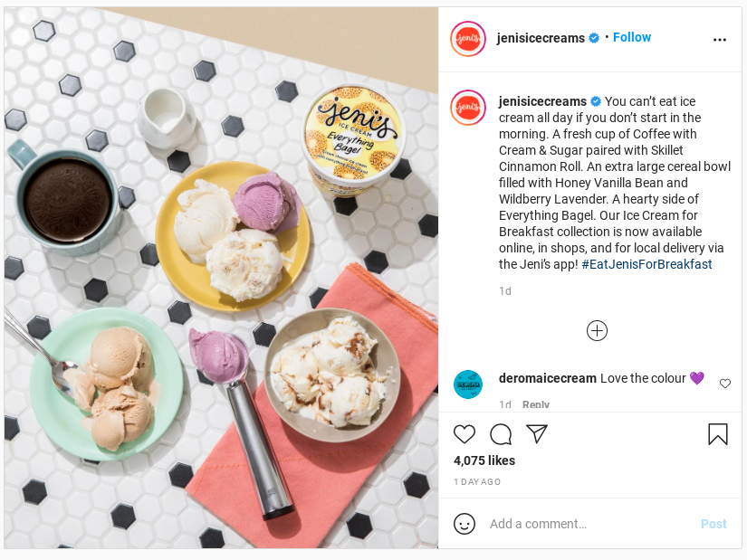Open deromaicecream username link
747x560 pixels.
click(x=548, y=378)
